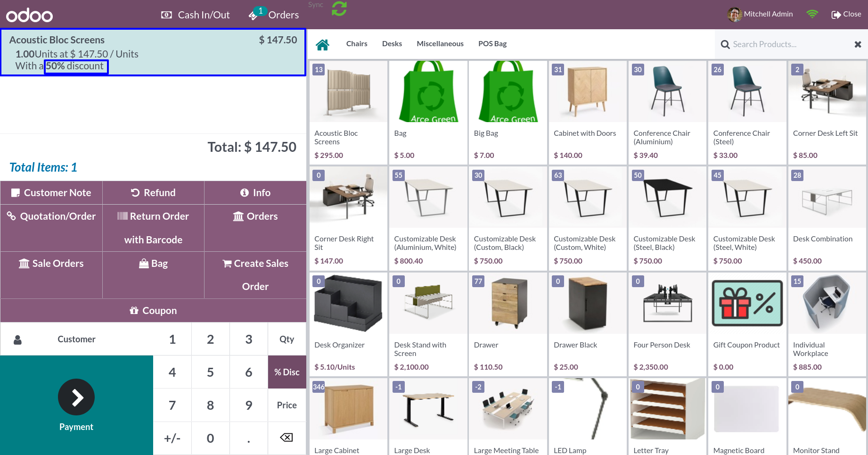Select the Acoustic Bloc Screens order line
Viewport: 868px width, 455px height.
[153, 52]
